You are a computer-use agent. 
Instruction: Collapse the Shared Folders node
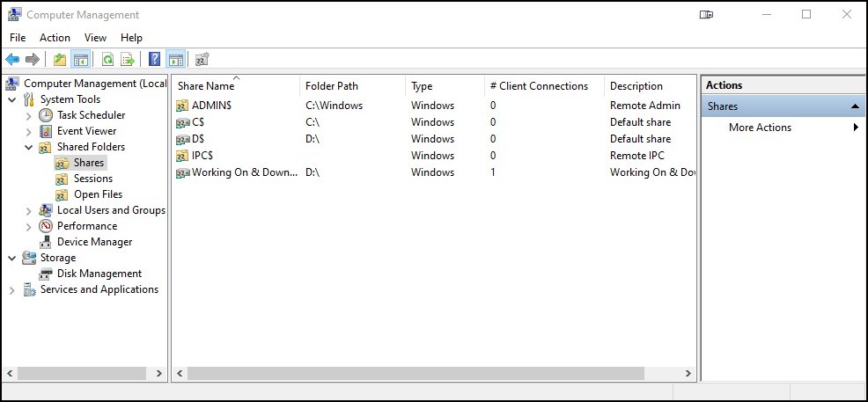[29, 147]
